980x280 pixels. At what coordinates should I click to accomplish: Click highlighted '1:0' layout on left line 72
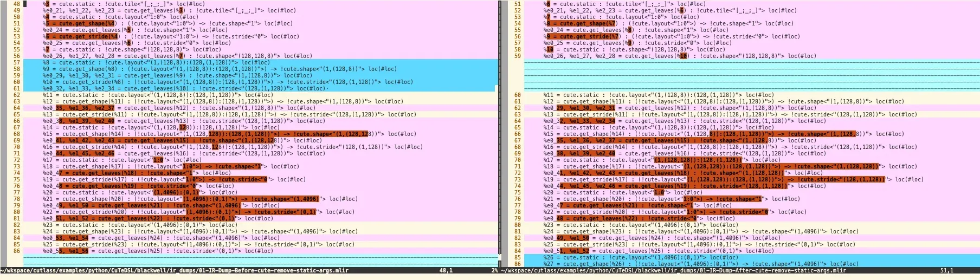coord(158,160)
